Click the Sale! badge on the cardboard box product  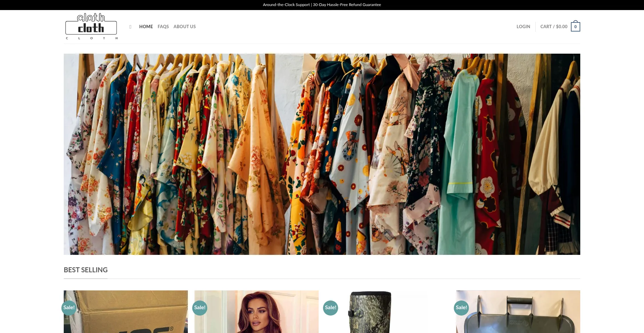[69, 307]
